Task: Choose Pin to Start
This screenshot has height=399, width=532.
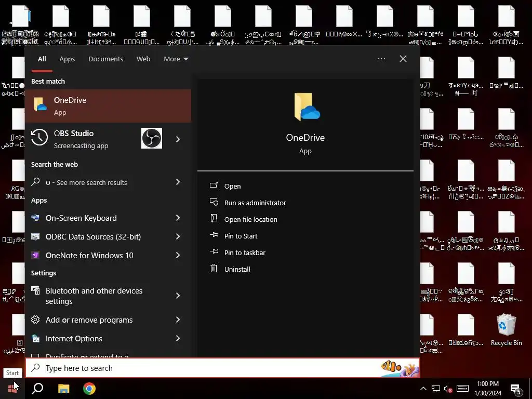Action: tap(241, 236)
